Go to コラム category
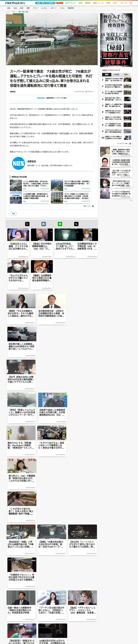The width and height of the screenshot is (138, 644). (x=62, y=8)
